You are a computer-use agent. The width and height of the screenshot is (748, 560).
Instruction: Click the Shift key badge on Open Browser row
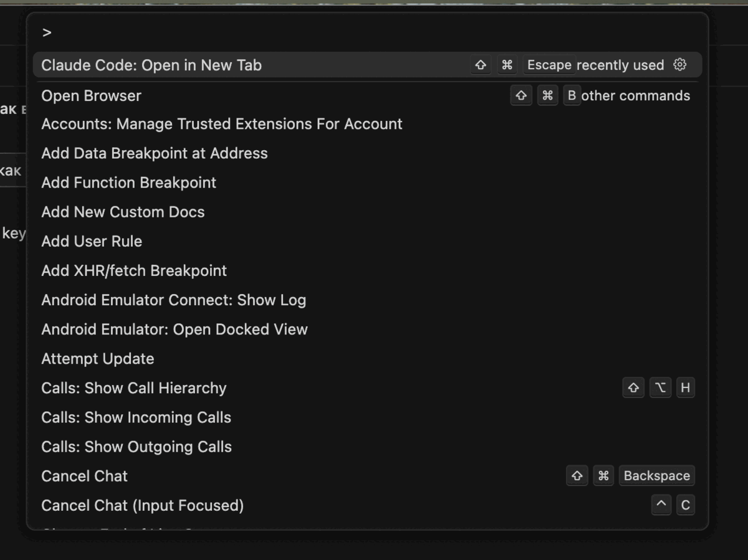coord(521,95)
